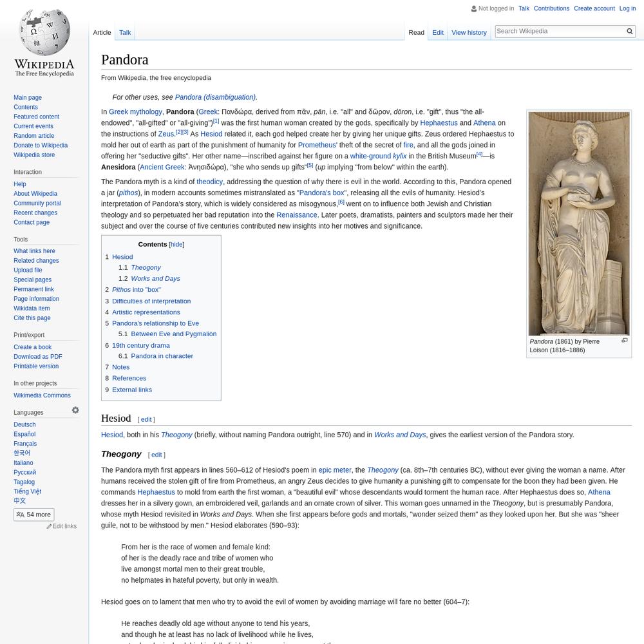Screen dimensions: 644x644
Task: Open the View history tab
Action: pyautogui.click(x=469, y=32)
